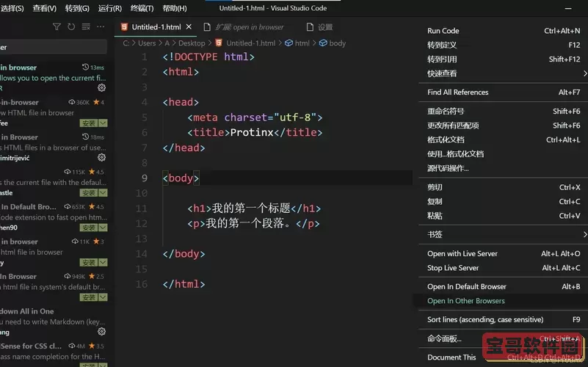Choose Find All References

pyautogui.click(x=503, y=92)
